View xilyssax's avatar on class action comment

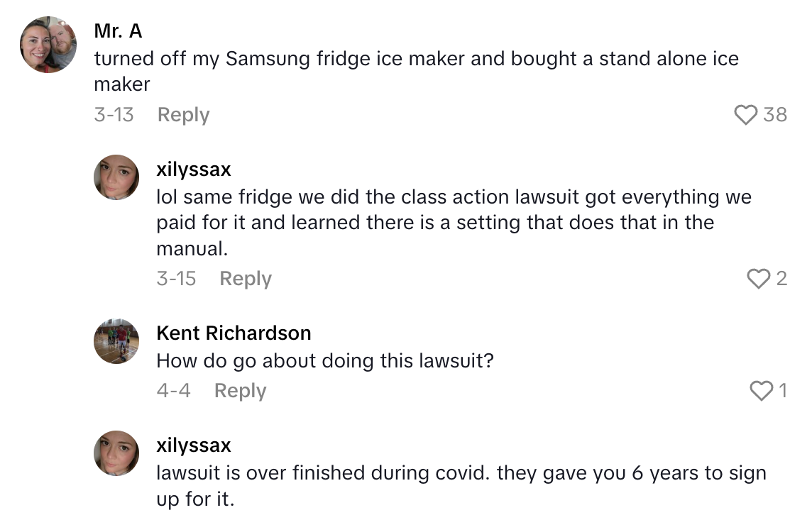click(x=116, y=177)
